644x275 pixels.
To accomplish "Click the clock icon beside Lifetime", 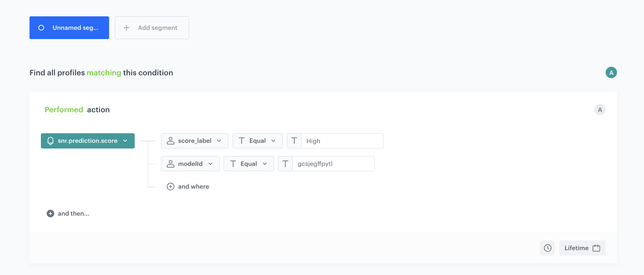I will [547, 248].
